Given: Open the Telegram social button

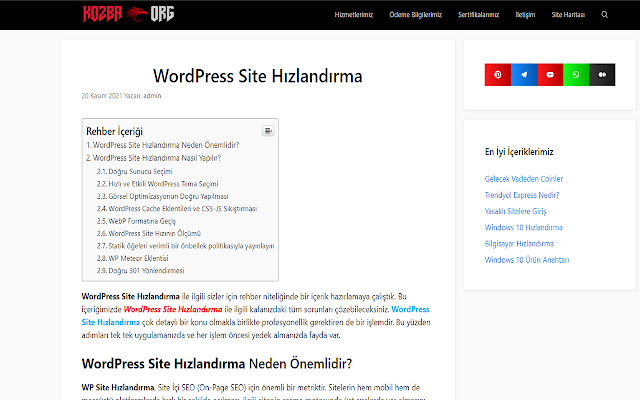Looking at the screenshot, I should tap(524, 75).
